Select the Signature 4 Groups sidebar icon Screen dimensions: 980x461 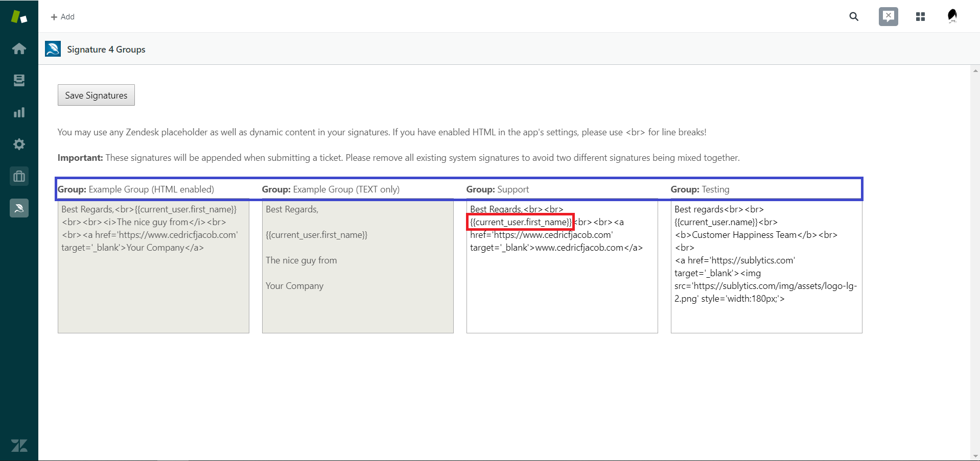click(x=19, y=208)
